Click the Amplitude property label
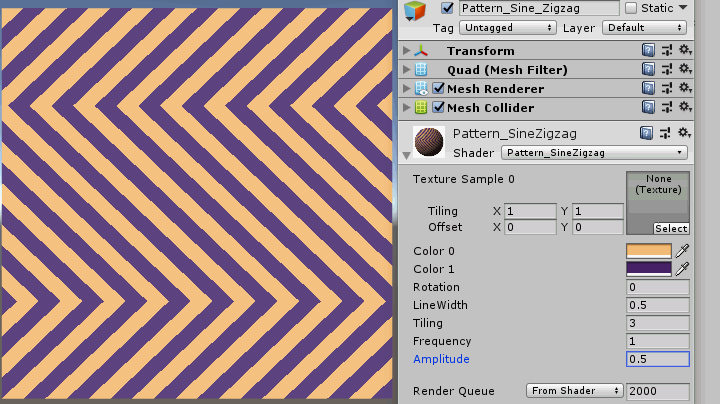Image resolution: width=720 pixels, height=404 pixels. click(x=441, y=359)
